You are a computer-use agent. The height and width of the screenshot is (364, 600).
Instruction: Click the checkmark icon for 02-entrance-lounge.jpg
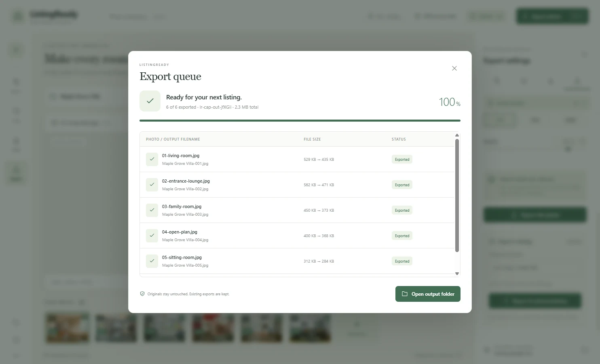point(152,185)
